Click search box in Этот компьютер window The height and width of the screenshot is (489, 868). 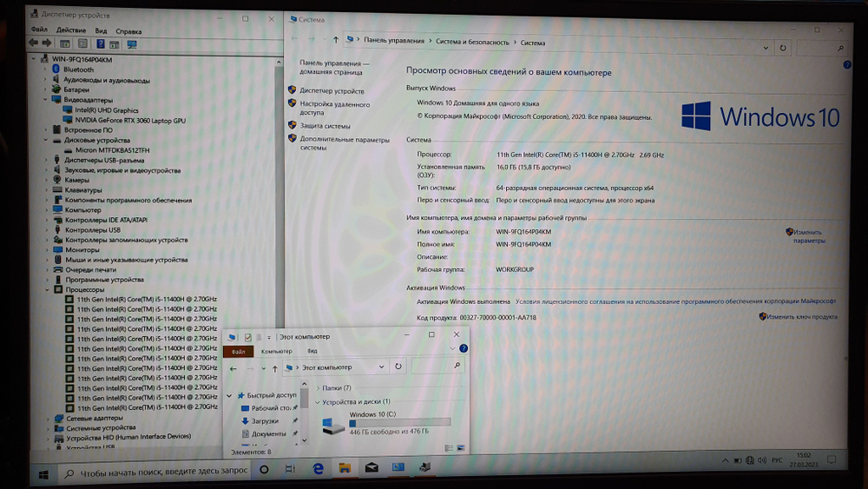437,366
